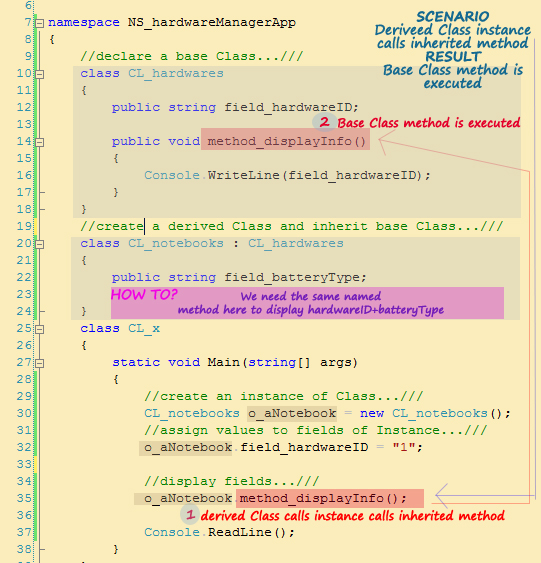The image size is (541, 563).
Task: Place cursor on field_batteryType declaration
Action: pyautogui.click(x=294, y=278)
